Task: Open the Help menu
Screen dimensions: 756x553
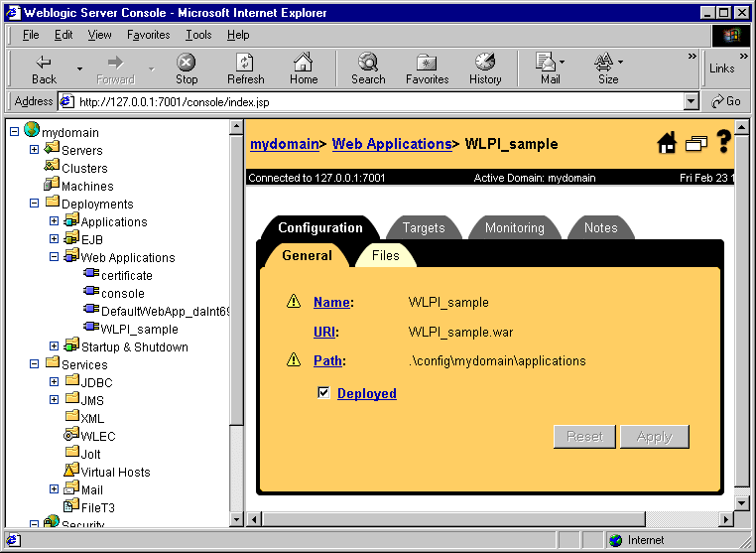Action: pos(238,35)
